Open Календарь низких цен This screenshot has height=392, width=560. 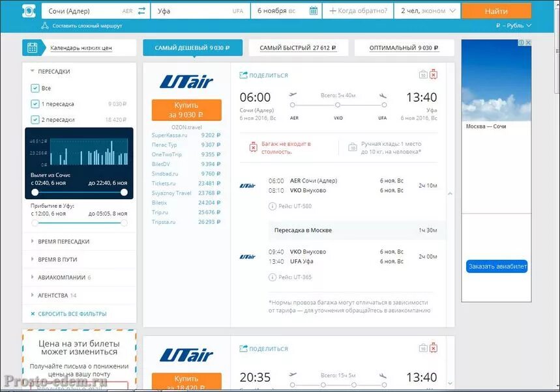click(x=81, y=48)
